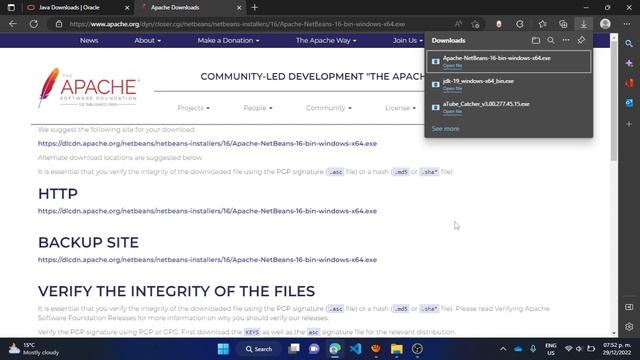This screenshot has height=360, width=640.
Task: Expand the People dropdown
Action: tap(258, 108)
